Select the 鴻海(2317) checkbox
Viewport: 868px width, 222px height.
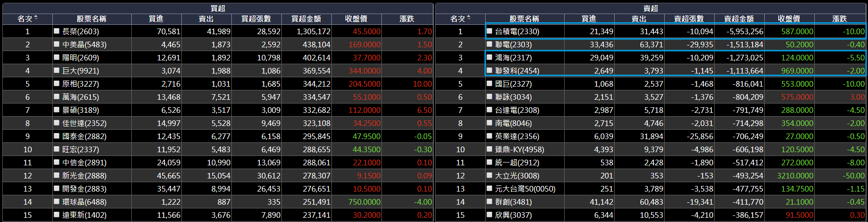(x=489, y=57)
